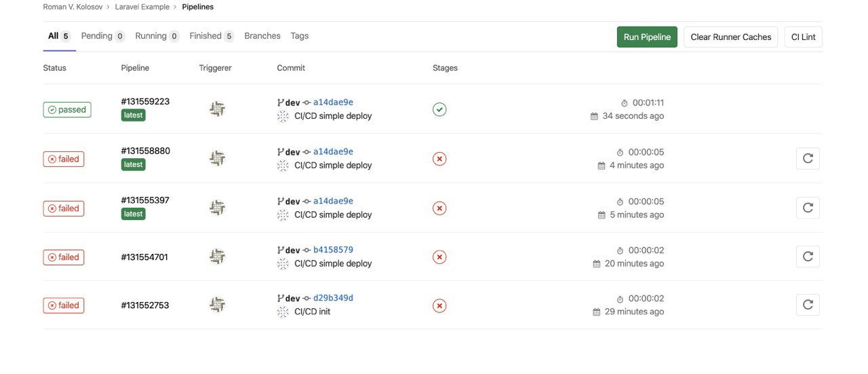Switch to the Running tab
This screenshot has width=868, height=374.
157,36
